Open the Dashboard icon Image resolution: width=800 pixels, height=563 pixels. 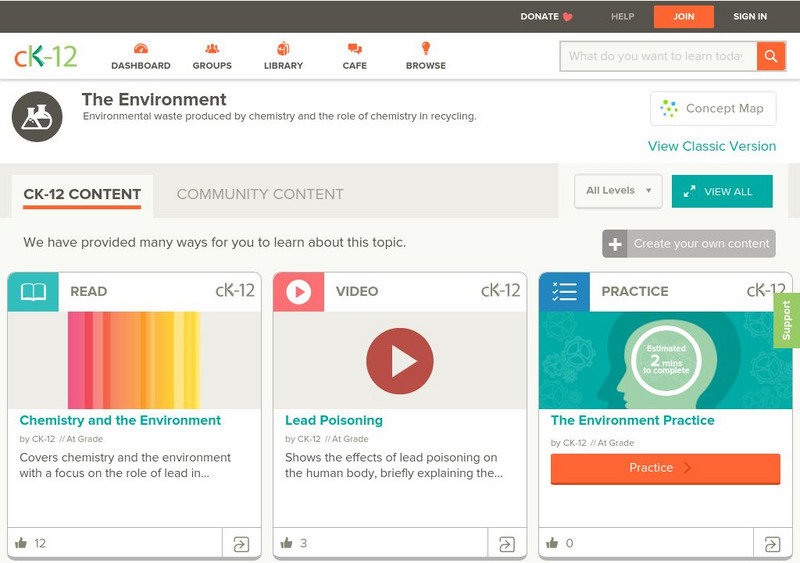141,49
